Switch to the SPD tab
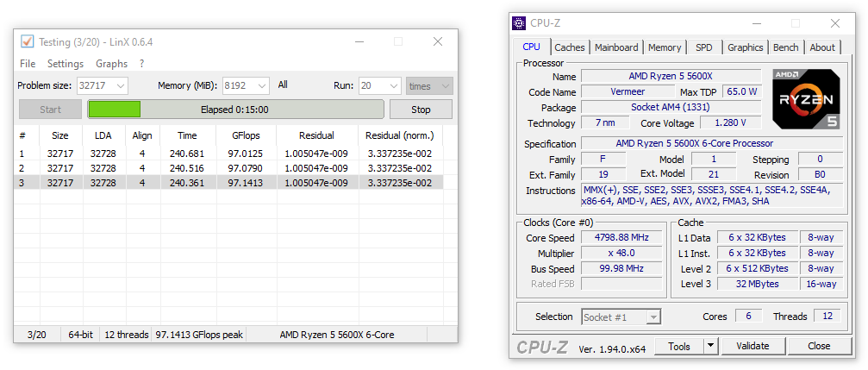 (x=704, y=47)
